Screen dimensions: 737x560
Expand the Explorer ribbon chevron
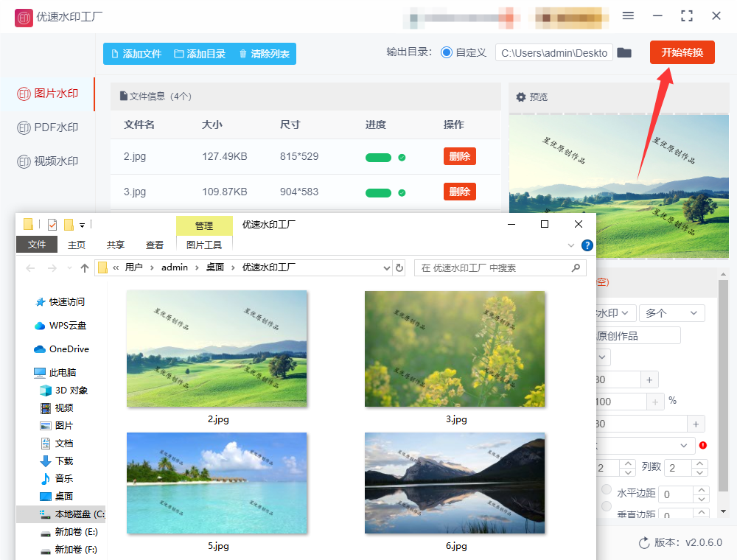pyautogui.click(x=571, y=245)
